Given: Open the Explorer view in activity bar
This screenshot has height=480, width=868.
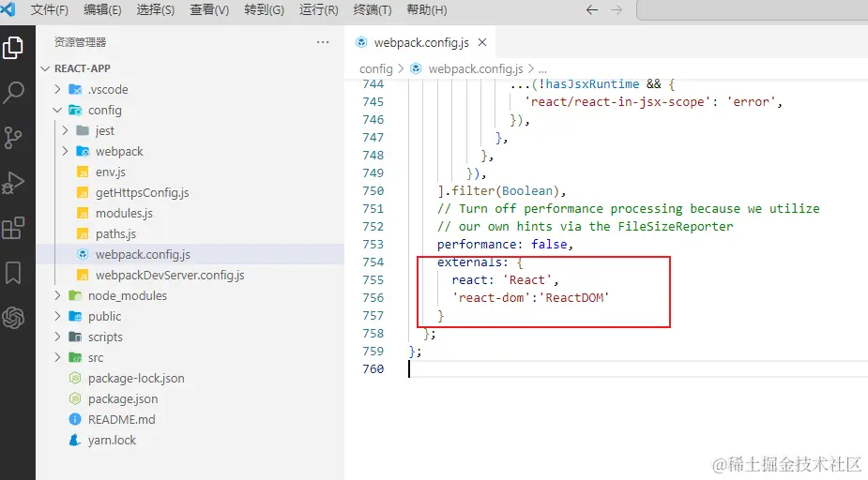Looking at the screenshot, I should click(13, 48).
